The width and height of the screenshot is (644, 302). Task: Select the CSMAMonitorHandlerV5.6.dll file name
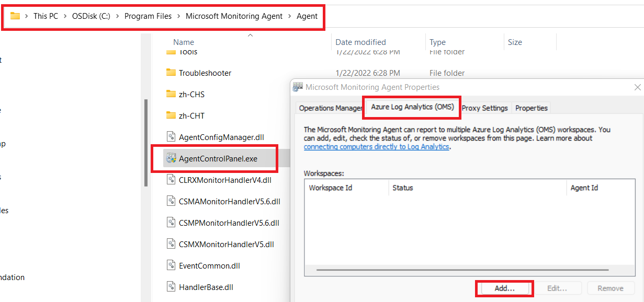pyautogui.click(x=230, y=202)
